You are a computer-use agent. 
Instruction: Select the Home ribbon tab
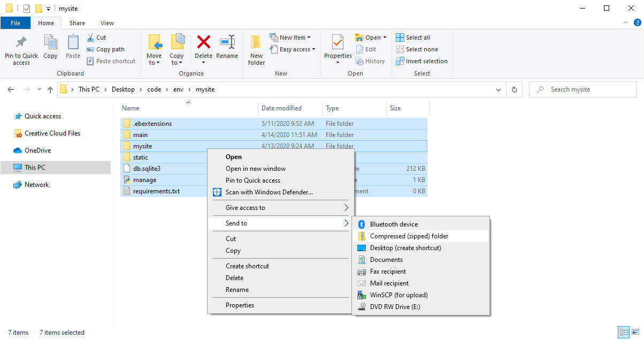(x=46, y=23)
